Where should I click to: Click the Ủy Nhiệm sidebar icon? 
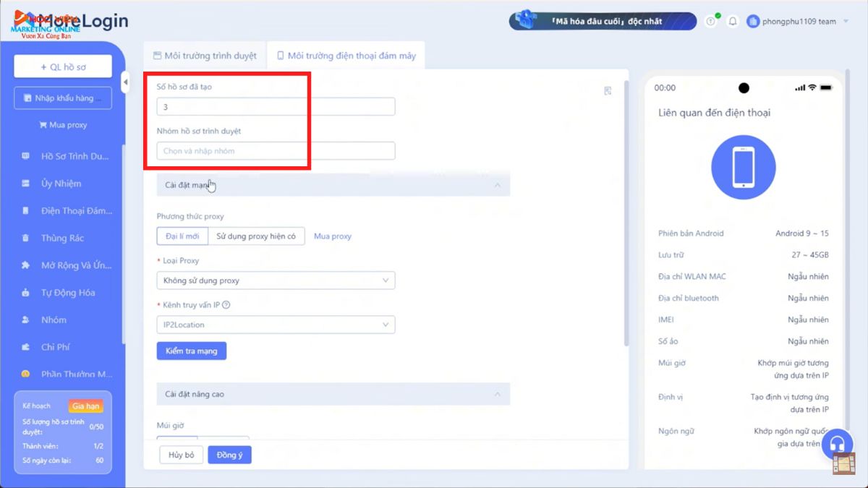point(26,184)
